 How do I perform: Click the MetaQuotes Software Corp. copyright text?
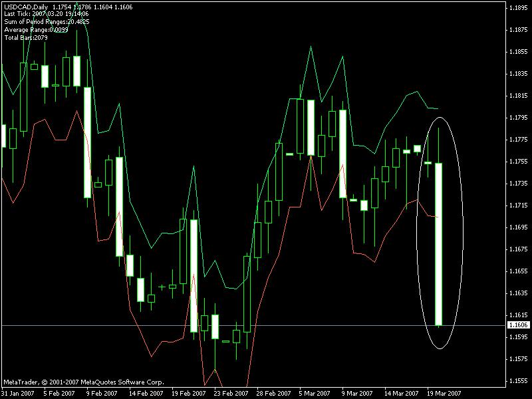coord(83,382)
